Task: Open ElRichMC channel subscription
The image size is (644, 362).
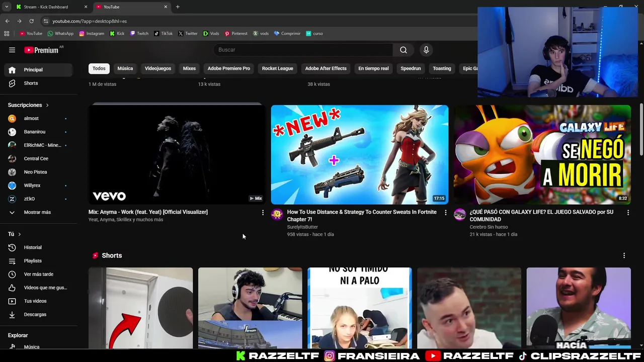Action: point(39,145)
